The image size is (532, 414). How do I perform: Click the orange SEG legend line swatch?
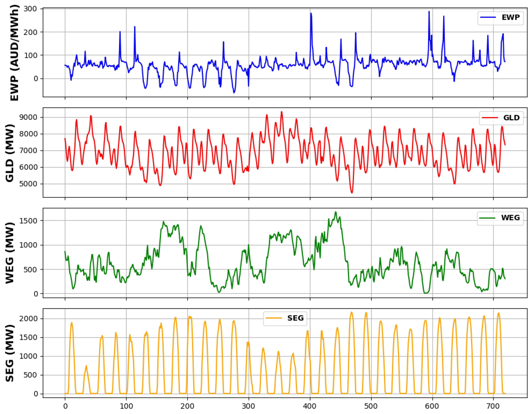tap(274, 318)
